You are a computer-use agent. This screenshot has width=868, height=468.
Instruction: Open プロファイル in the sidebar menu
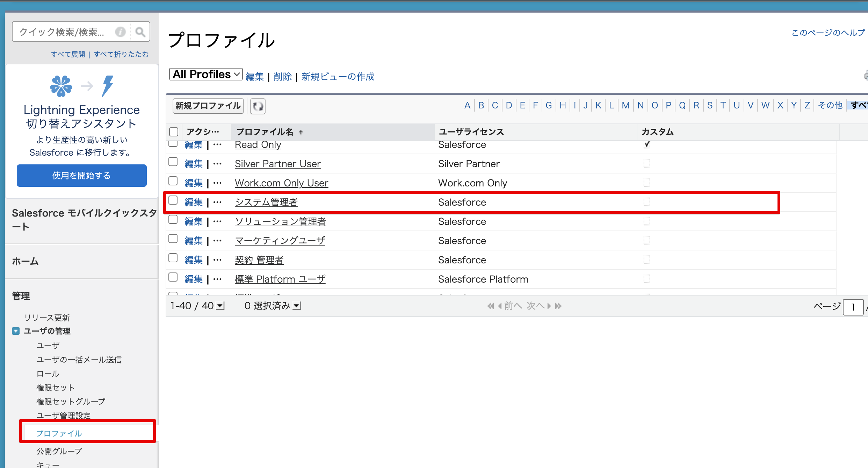(x=59, y=433)
